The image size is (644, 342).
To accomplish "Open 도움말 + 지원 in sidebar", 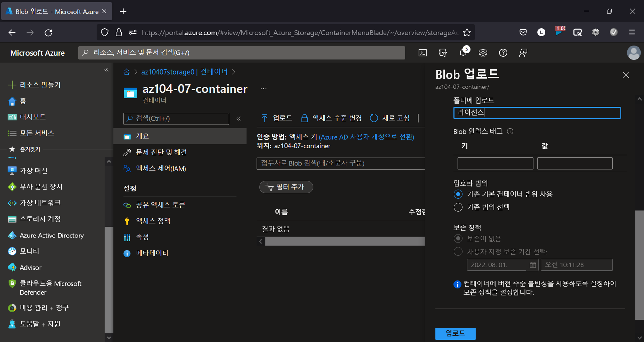I will [34, 324].
